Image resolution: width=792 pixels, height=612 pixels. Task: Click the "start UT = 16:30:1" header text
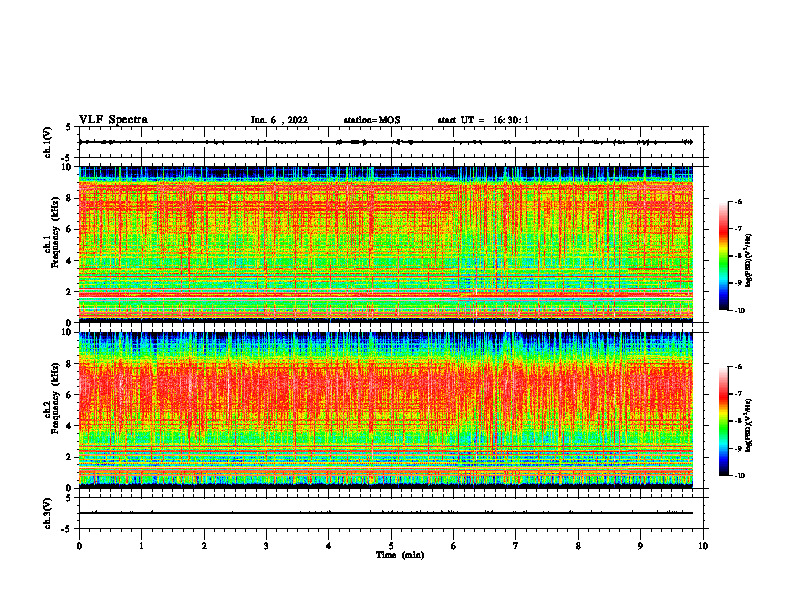[483, 120]
